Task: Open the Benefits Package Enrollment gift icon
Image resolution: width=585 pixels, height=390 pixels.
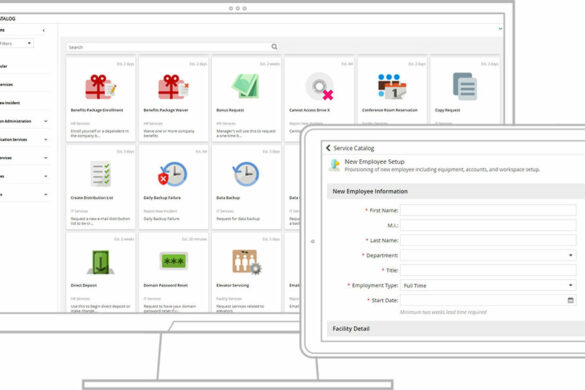Action: [x=100, y=87]
